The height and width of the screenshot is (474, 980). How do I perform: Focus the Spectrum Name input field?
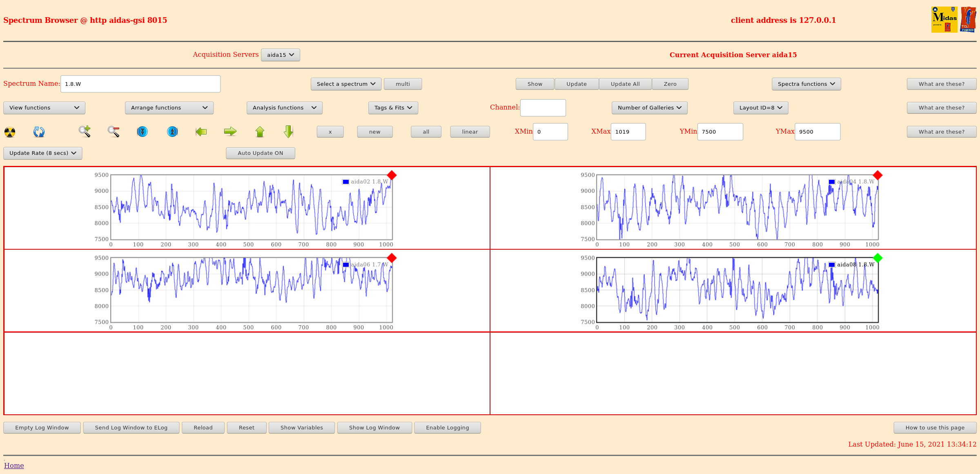(x=140, y=84)
